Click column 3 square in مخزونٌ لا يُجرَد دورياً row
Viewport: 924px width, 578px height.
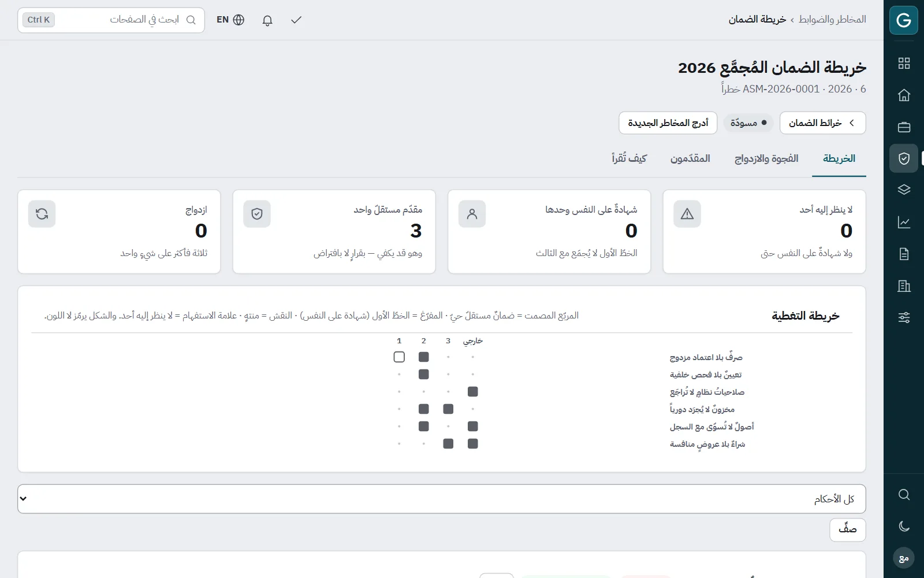(x=448, y=409)
